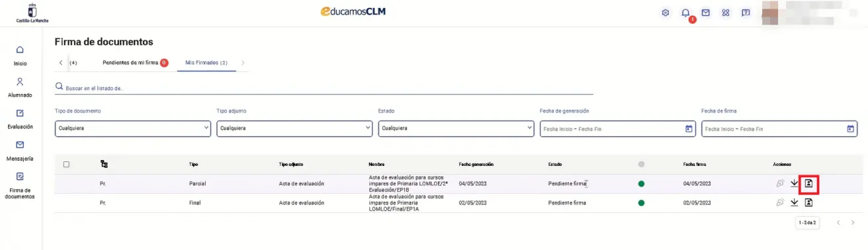868x250 pixels.
Task: Open signers detail icon in Parcial row
Action: coord(808,183)
